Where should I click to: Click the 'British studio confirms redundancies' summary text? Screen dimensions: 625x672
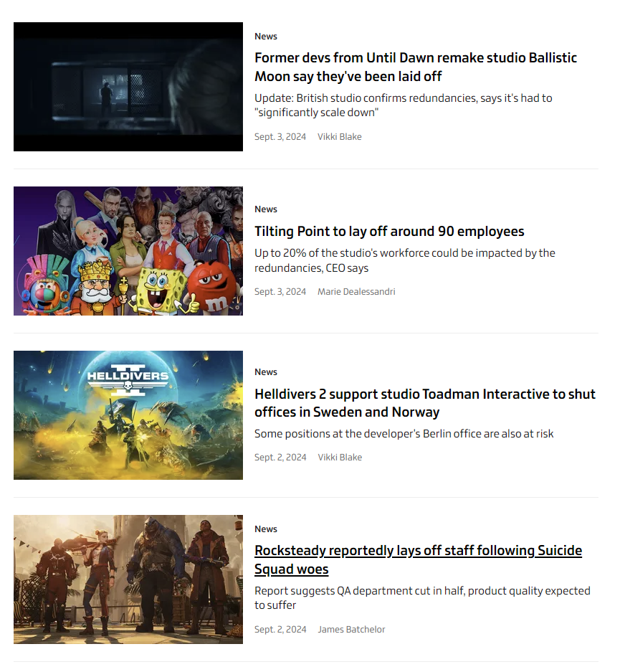403,105
